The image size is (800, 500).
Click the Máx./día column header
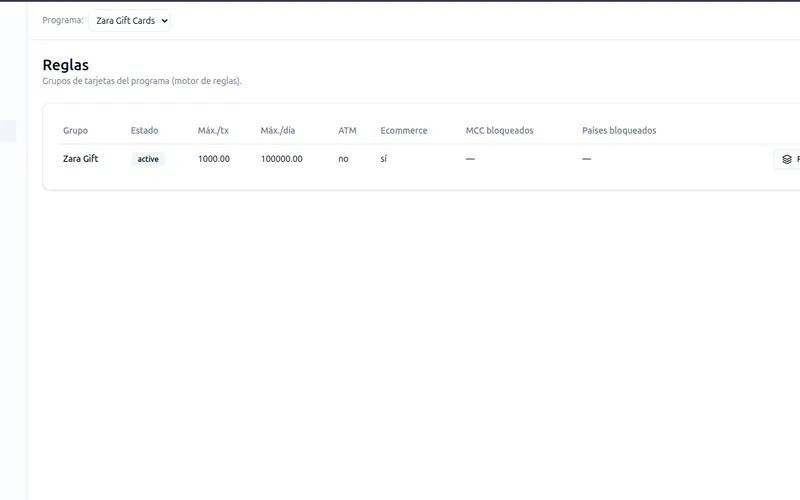tap(278, 131)
